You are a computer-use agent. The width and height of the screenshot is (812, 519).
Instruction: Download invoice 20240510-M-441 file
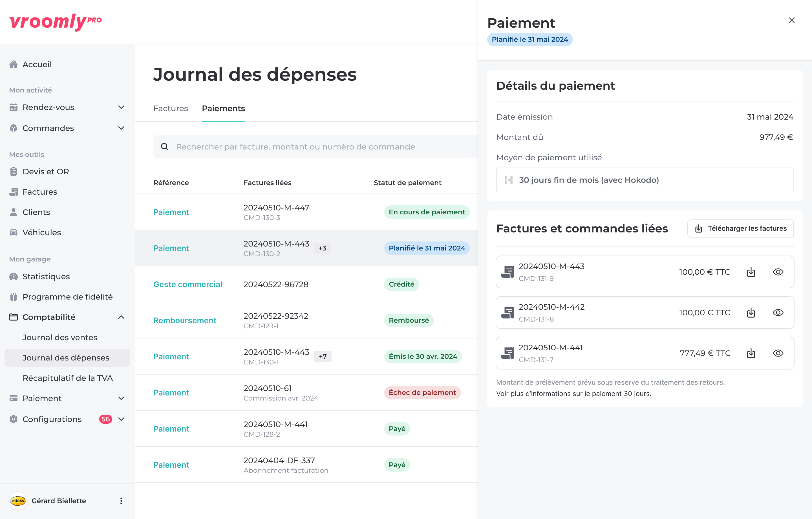coord(751,353)
